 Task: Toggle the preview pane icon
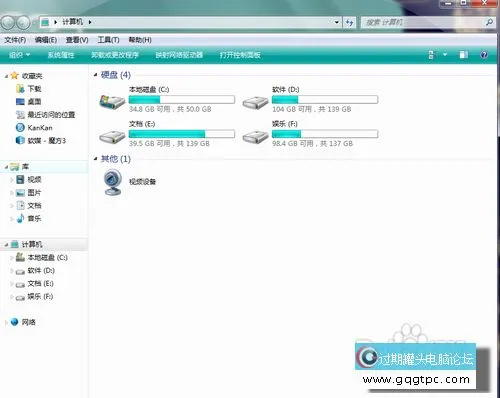click(463, 55)
